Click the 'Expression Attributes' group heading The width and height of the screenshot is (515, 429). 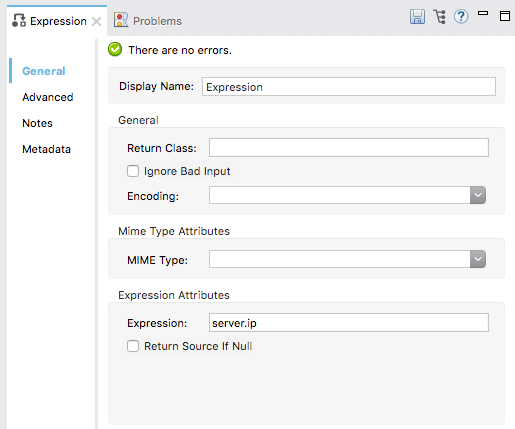(x=174, y=295)
